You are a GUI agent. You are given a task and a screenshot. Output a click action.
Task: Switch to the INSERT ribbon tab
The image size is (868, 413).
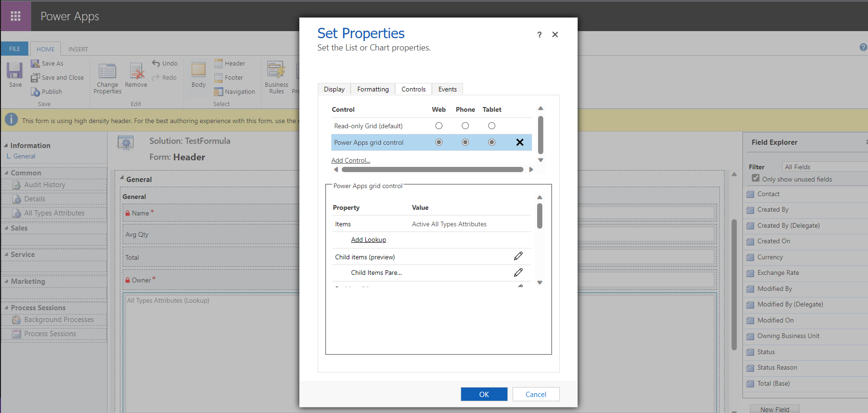tap(78, 49)
